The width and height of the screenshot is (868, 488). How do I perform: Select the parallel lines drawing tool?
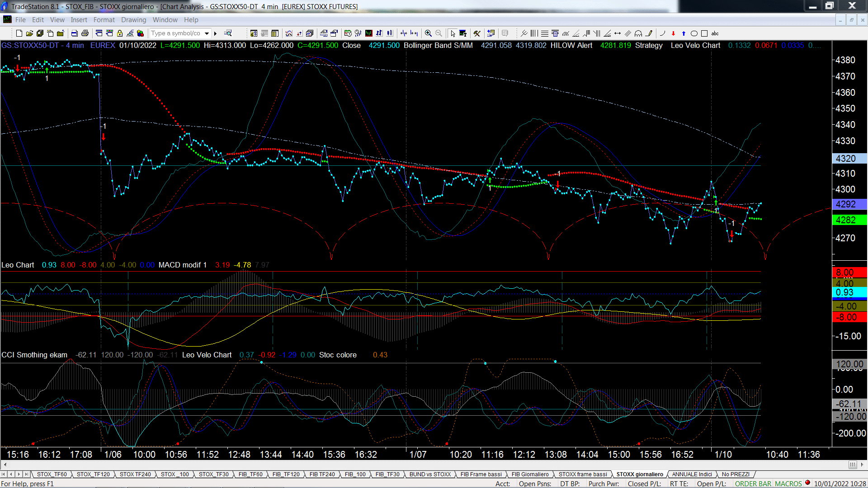coord(628,33)
